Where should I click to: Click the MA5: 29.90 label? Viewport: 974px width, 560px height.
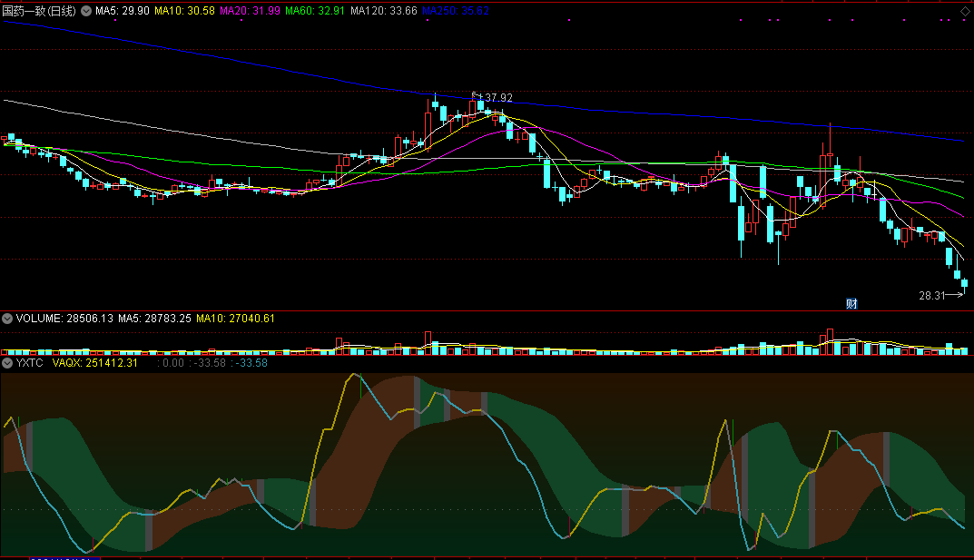[123, 11]
